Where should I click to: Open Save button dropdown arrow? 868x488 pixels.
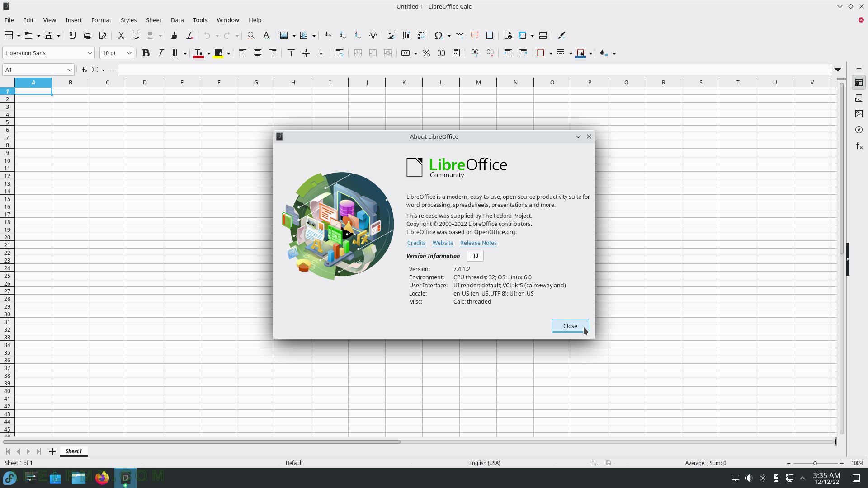pyautogui.click(x=58, y=36)
